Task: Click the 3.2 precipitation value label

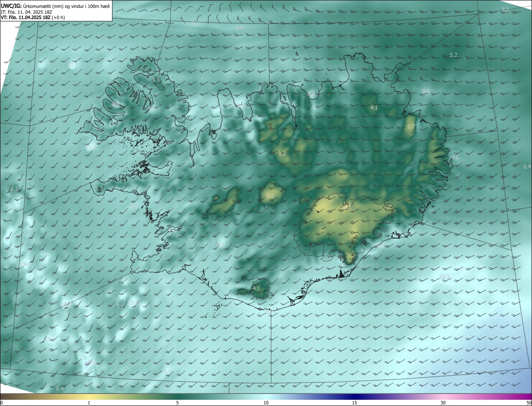Action: (282, 154)
